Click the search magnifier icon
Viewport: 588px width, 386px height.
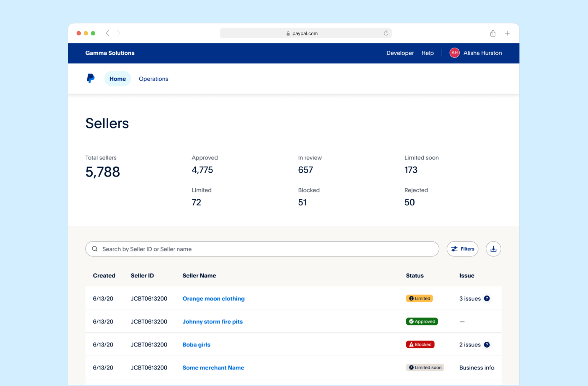[95, 249]
